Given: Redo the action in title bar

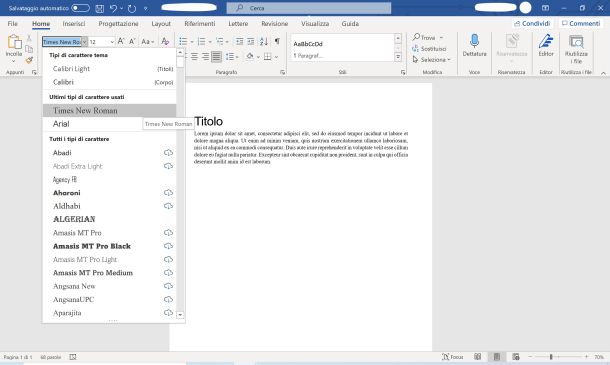Looking at the screenshot, I should pos(132,8).
